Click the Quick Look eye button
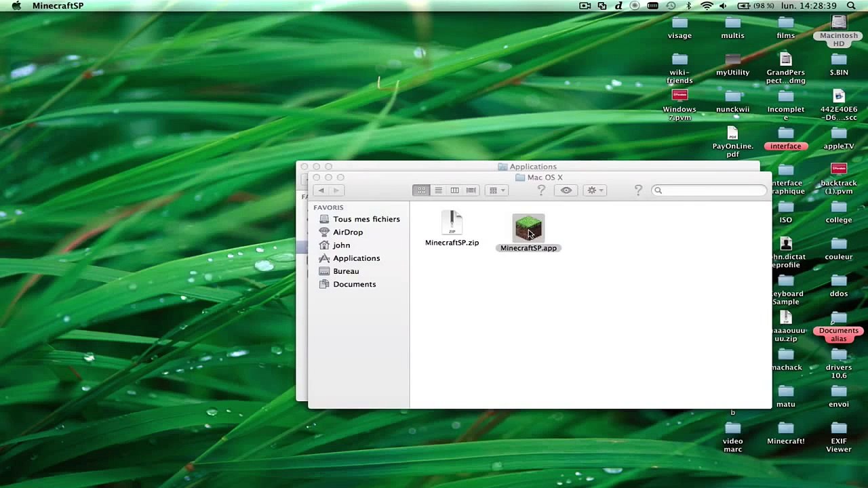Image resolution: width=868 pixels, height=488 pixels. coord(566,190)
